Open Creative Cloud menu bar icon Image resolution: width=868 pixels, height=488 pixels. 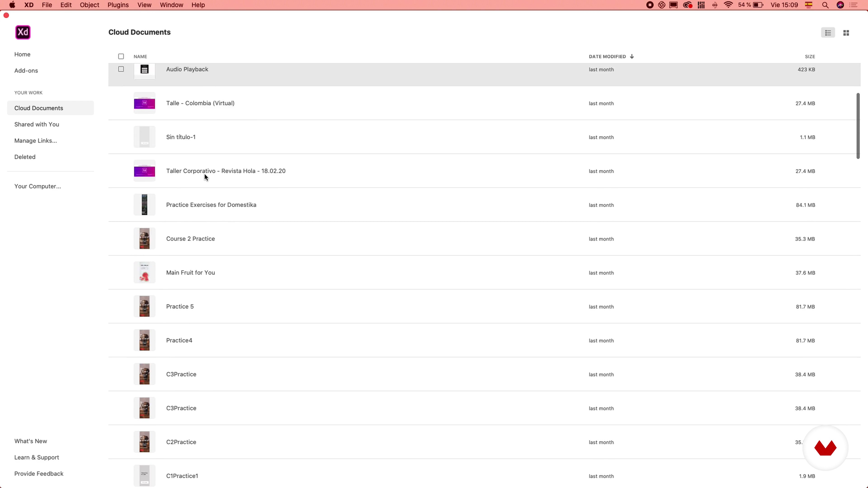point(687,5)
